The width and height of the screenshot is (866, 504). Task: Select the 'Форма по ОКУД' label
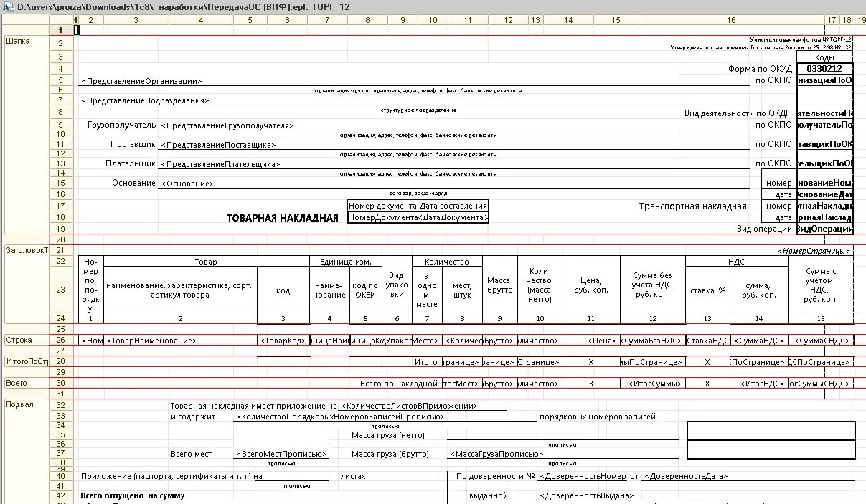(x=760, y=69)
